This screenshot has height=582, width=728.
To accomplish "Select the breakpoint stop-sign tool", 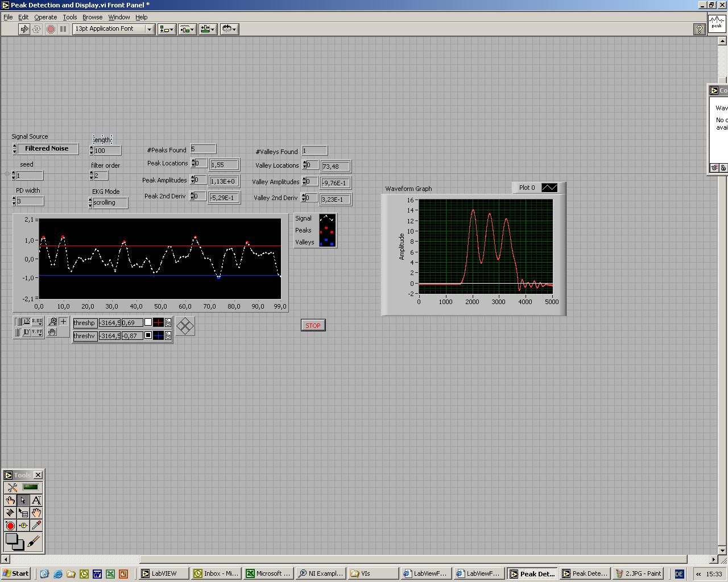I will coord(10,525).
